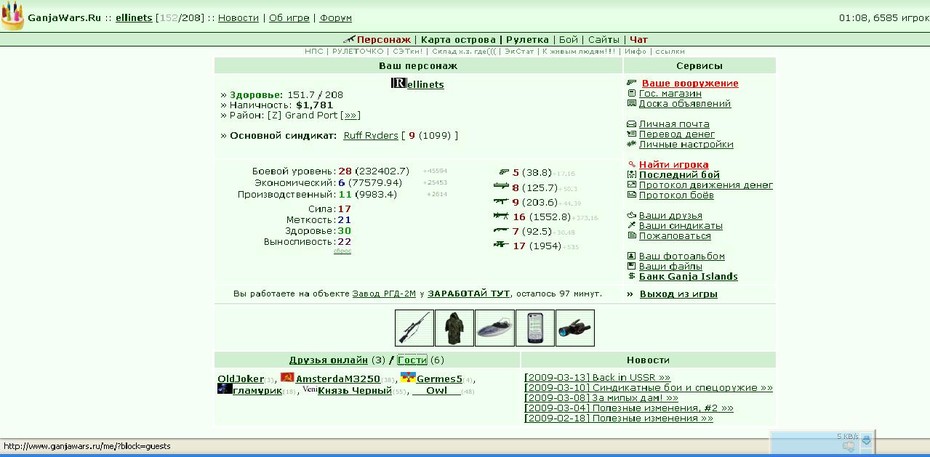Click the weapon skill icon with level 17
The image size is (930, 457).
502,245
